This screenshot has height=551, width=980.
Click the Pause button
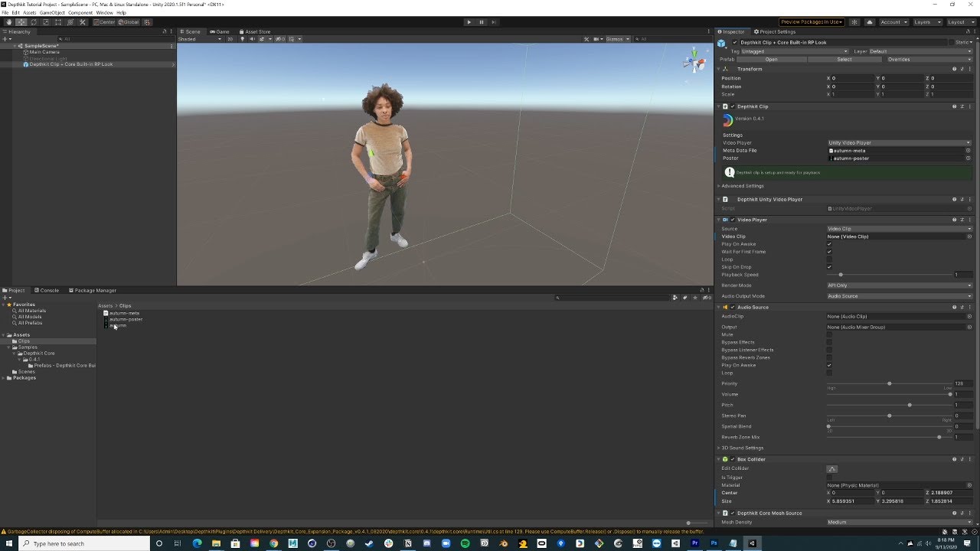pos(482,22)
